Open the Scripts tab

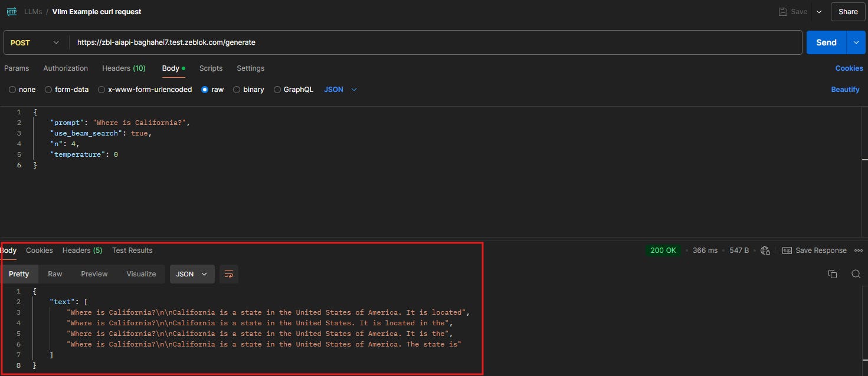[x=211, y=68]
